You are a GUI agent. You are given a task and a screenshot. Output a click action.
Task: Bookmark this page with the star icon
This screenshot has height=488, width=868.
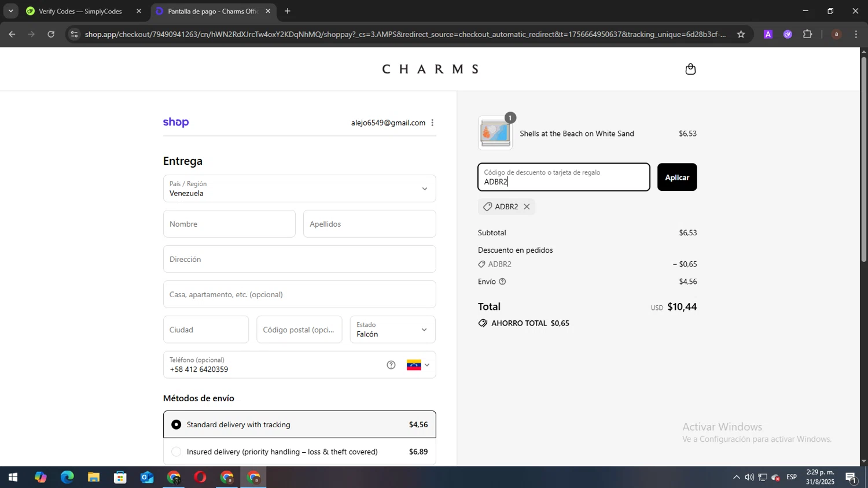[741, 34]
